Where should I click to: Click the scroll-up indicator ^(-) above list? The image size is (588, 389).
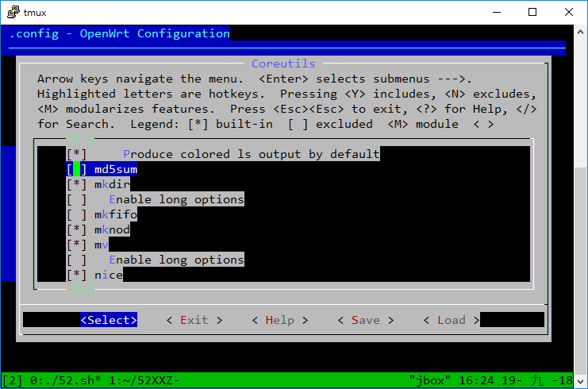[80, 139]
